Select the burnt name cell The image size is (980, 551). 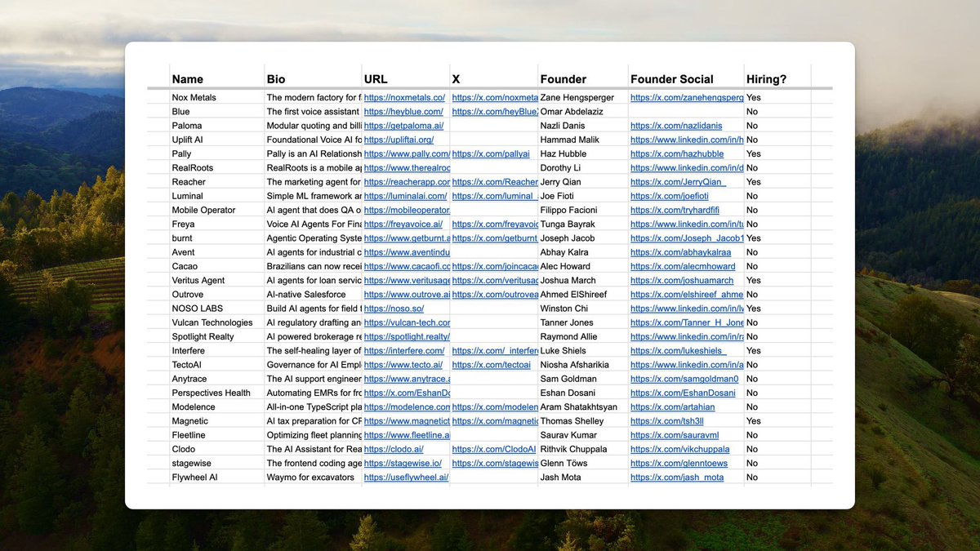pos(216,238)
